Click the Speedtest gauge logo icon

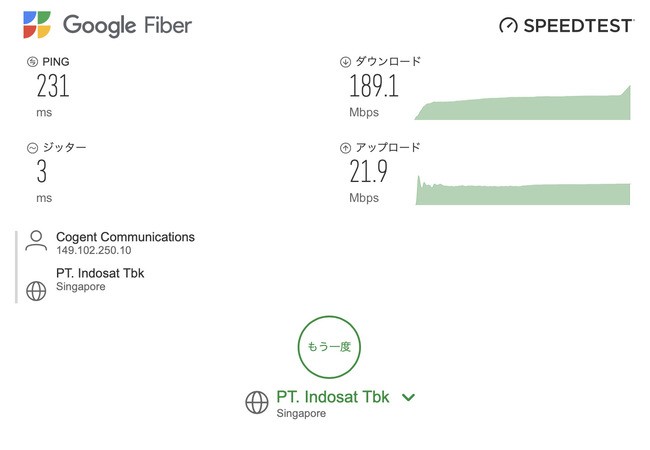coord(509,25)
